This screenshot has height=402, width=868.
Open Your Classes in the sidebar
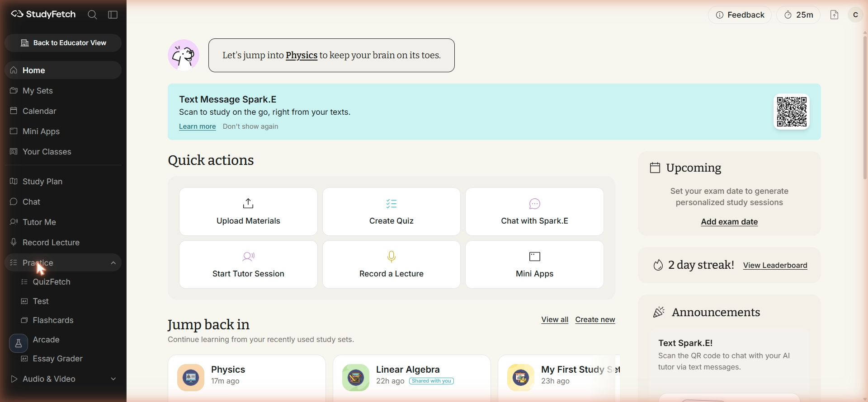click(63, 151)
